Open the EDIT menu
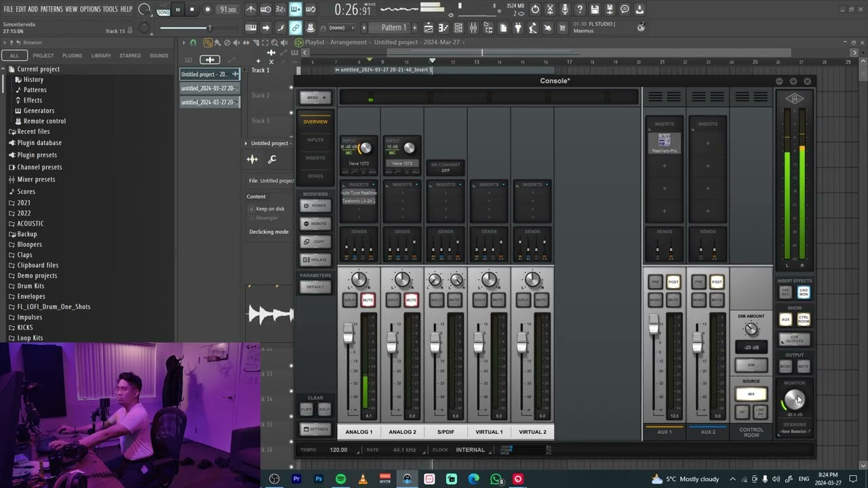Screen dimensions: 868x488 [20, 9]
